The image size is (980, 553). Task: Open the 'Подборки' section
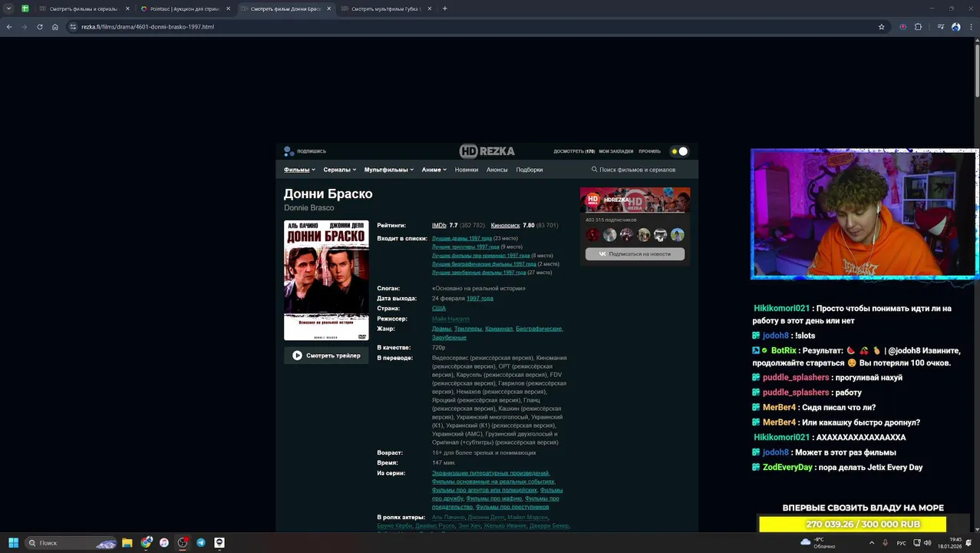coord(530,170)
